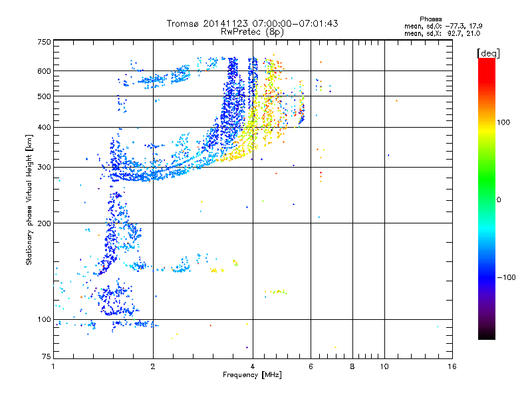532x399 pixels.
Task: Click the x-axis '16' tick label
Action: pos(452,366)
